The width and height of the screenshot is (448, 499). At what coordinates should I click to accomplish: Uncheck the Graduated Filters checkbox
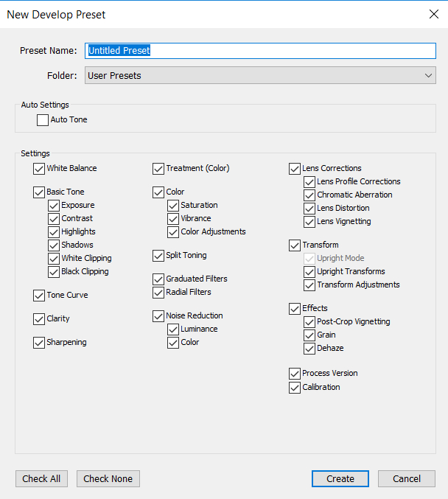(158, 279)
